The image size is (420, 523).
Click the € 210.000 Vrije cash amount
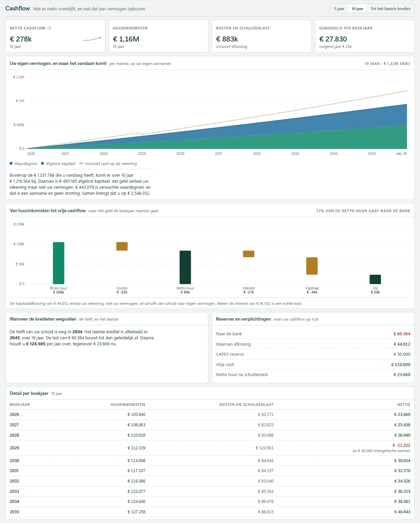click(x=401, y=365)
